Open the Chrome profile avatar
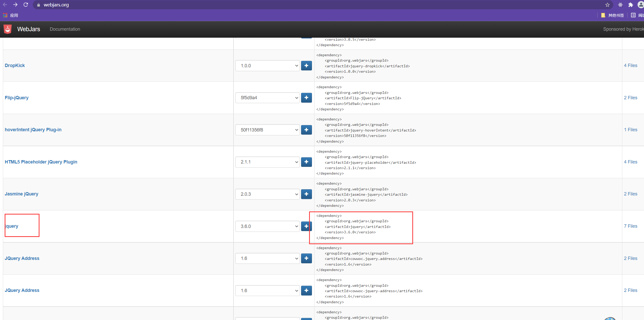 641,5
